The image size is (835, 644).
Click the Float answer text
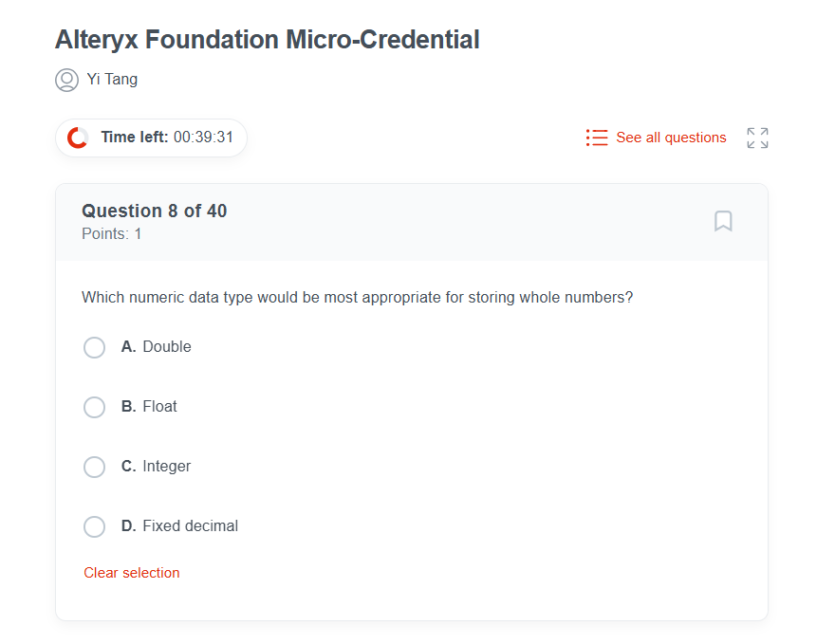tap(160, 407)
